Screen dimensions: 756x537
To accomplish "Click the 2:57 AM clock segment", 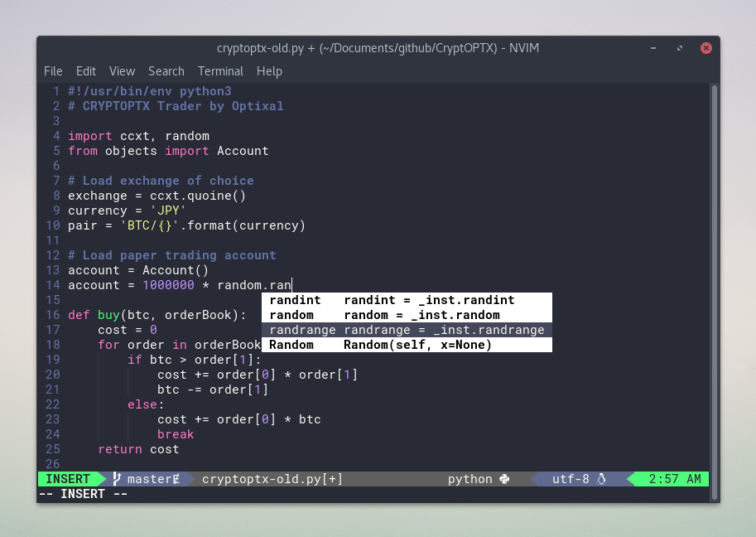I will click(675, 479).
